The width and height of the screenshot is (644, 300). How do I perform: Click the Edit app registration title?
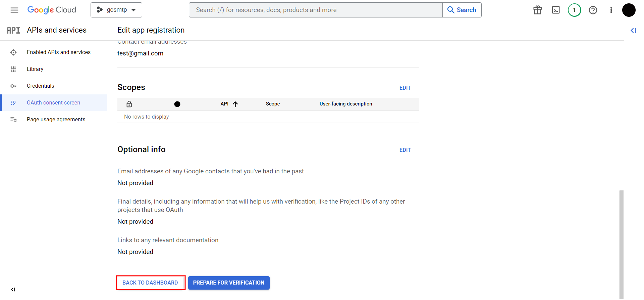click(151, 30)
